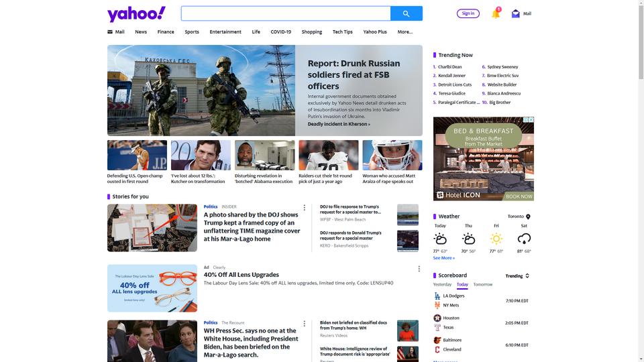This screenshot has width=644, height=362.
Task: Select the Tomorrow scoreboard tab
Action: tap(482, 284)
